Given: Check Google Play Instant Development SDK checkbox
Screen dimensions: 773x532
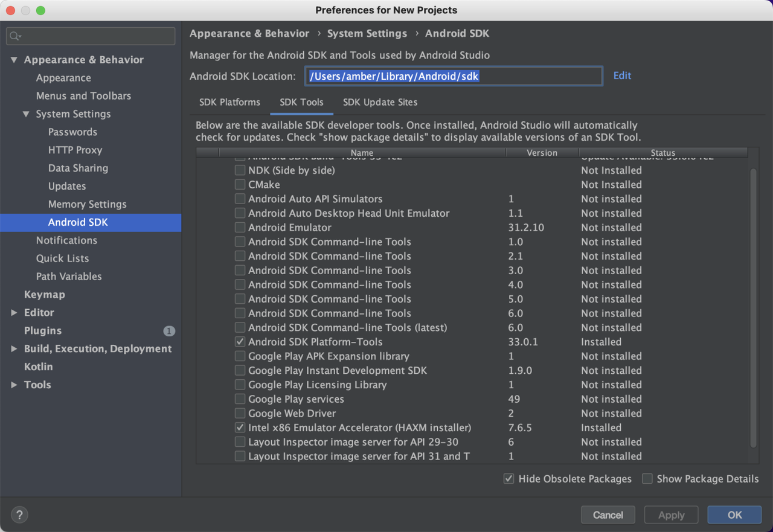Looking at the screenshot, I should point(240,371).
